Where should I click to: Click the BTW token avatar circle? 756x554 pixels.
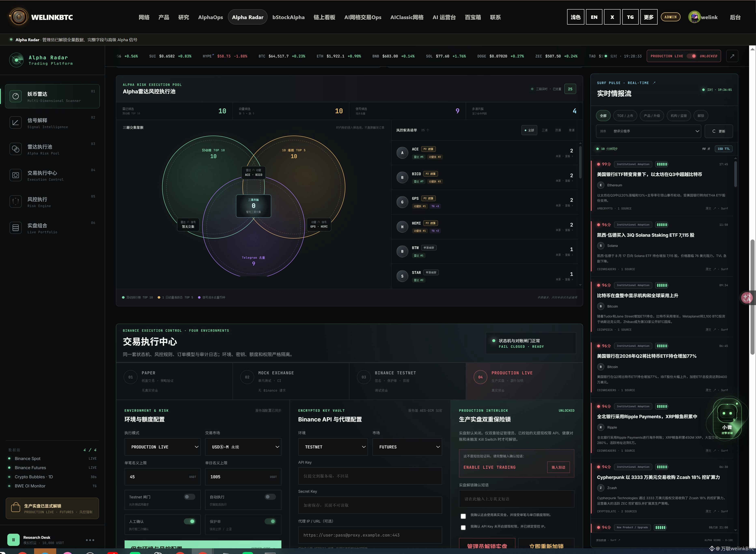(402, 252)
